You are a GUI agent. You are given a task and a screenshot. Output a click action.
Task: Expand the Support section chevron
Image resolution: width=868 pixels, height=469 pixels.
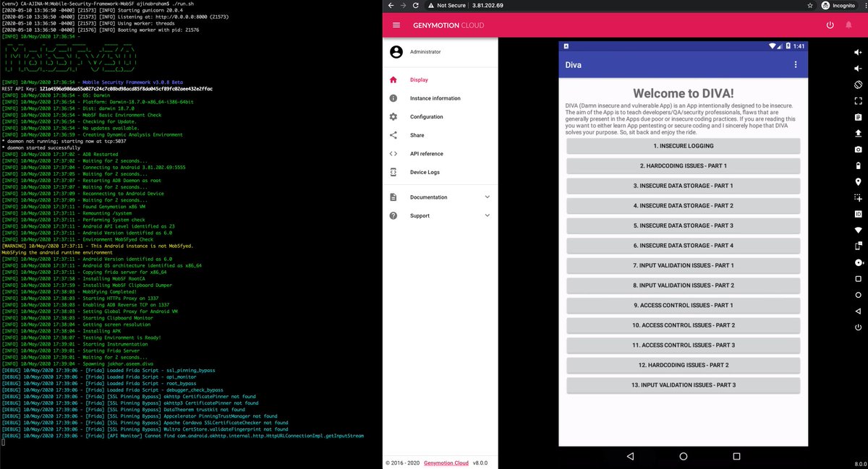[487, 215]
